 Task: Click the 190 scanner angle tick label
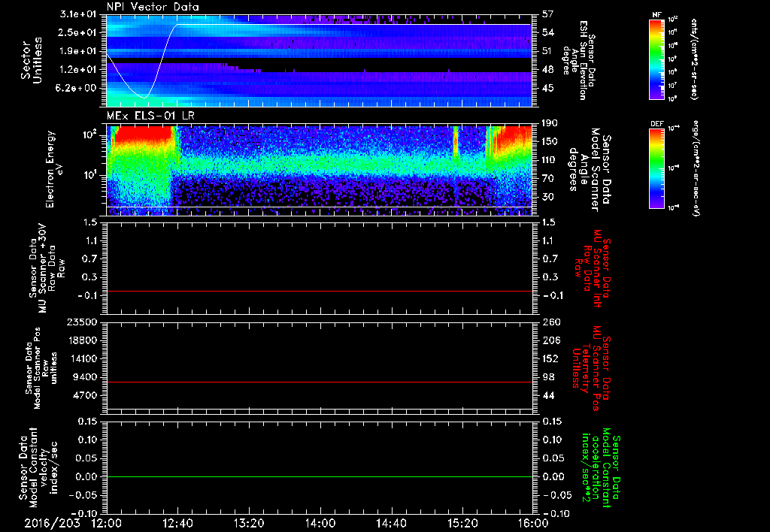click(550, 122)
